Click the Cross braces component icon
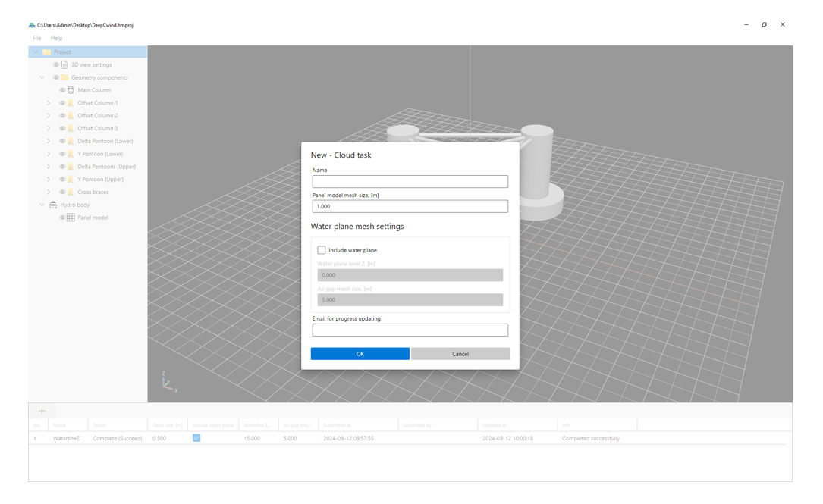This screenshot has height=504, width=823. (x=71, y=192)
